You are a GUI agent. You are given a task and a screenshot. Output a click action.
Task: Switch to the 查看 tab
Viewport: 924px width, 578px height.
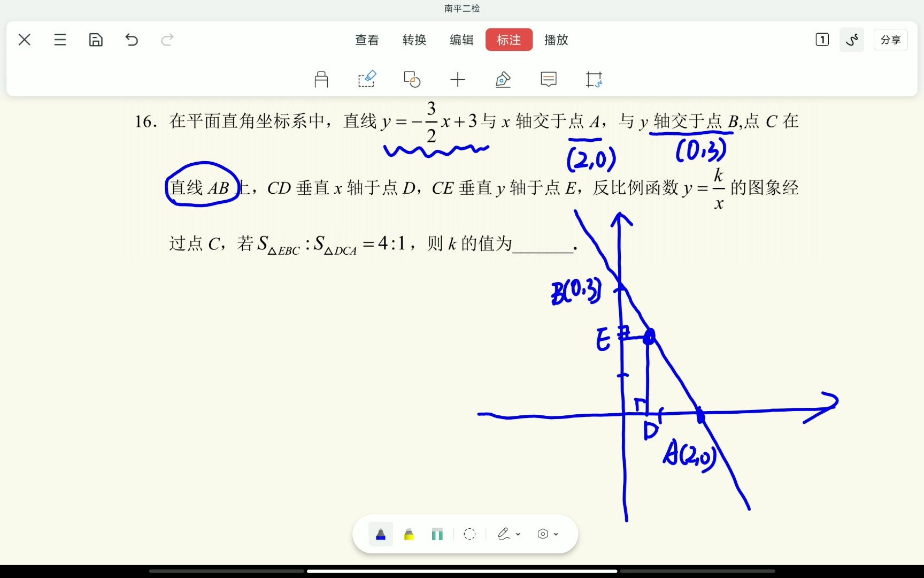point(367,40)
